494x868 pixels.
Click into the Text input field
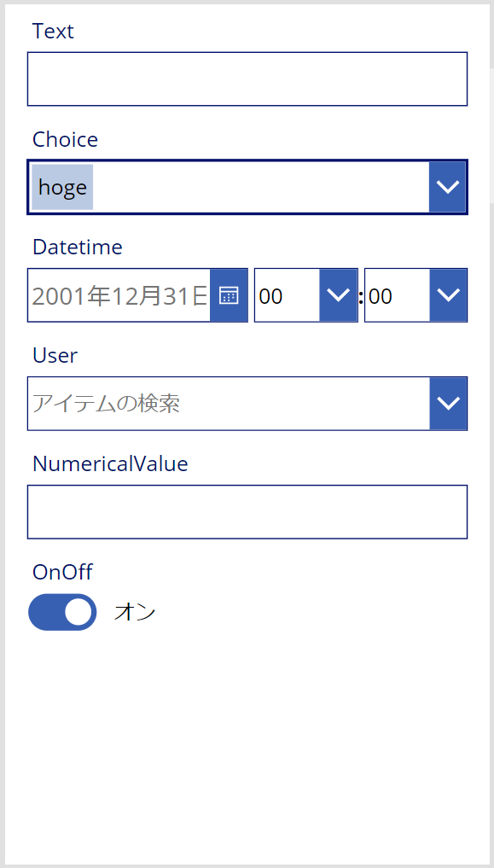247,79
